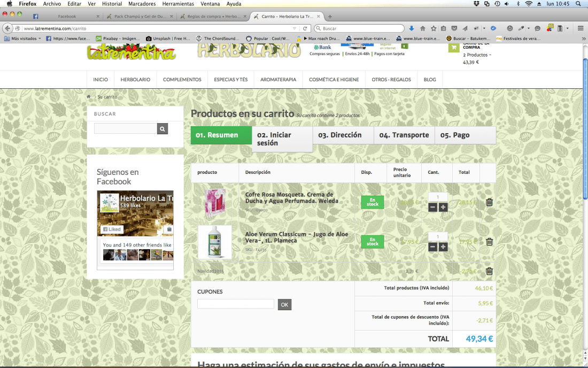Focus the coupon code input field

[236, 304]
